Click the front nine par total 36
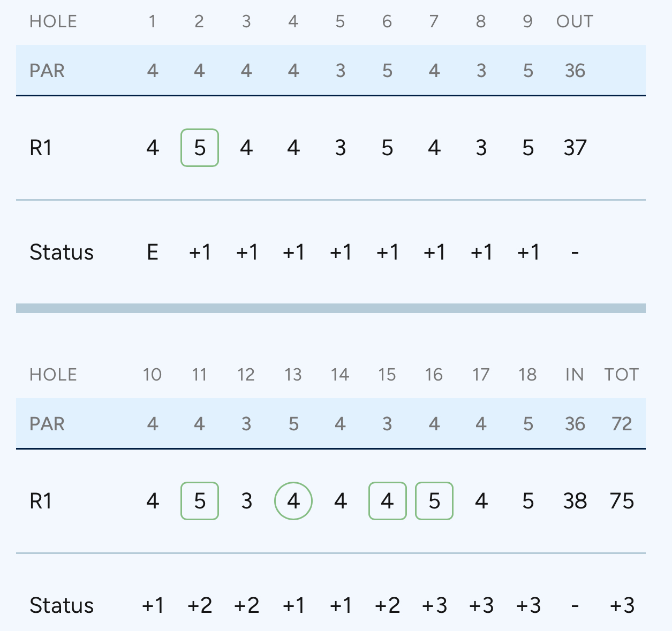The image size is (672, 631). [575, 71]
